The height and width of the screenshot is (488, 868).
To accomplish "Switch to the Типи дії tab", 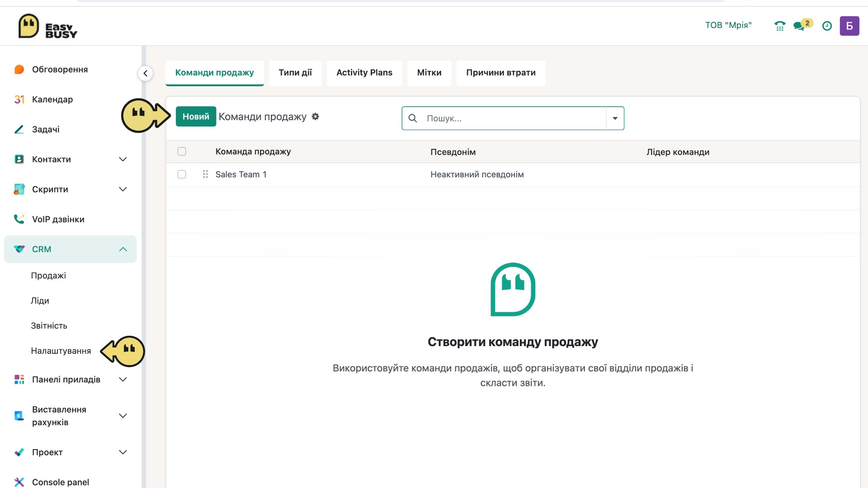I will pyautogui.click(x=295, y=73).
